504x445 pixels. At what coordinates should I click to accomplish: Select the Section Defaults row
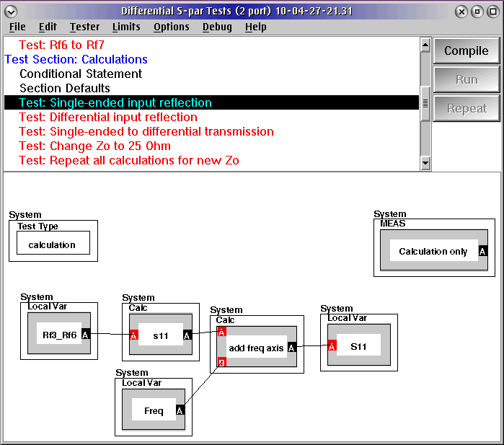point(211,89)
